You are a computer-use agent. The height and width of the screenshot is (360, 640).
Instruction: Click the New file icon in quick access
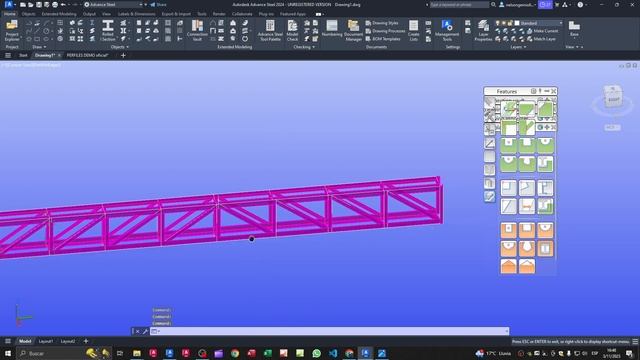click(x=23, y=4)
